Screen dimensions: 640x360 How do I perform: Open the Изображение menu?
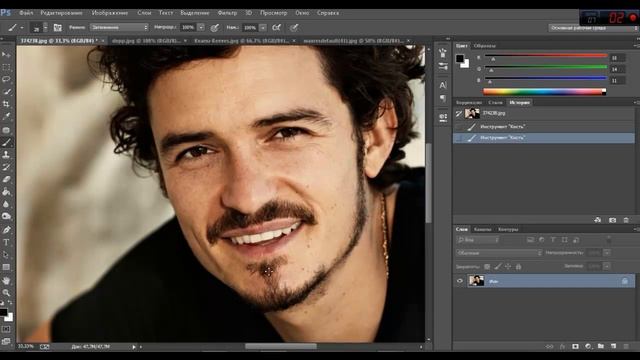(x=110, y=13)
